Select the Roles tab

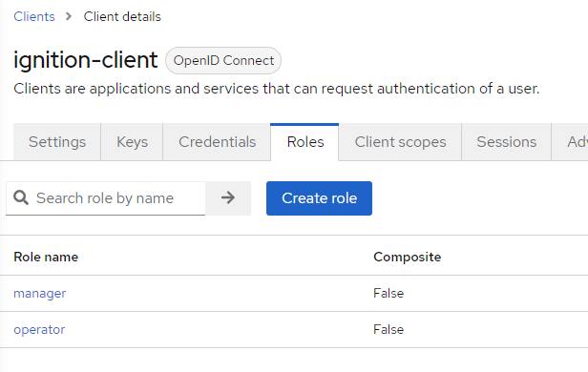point(304,142)
